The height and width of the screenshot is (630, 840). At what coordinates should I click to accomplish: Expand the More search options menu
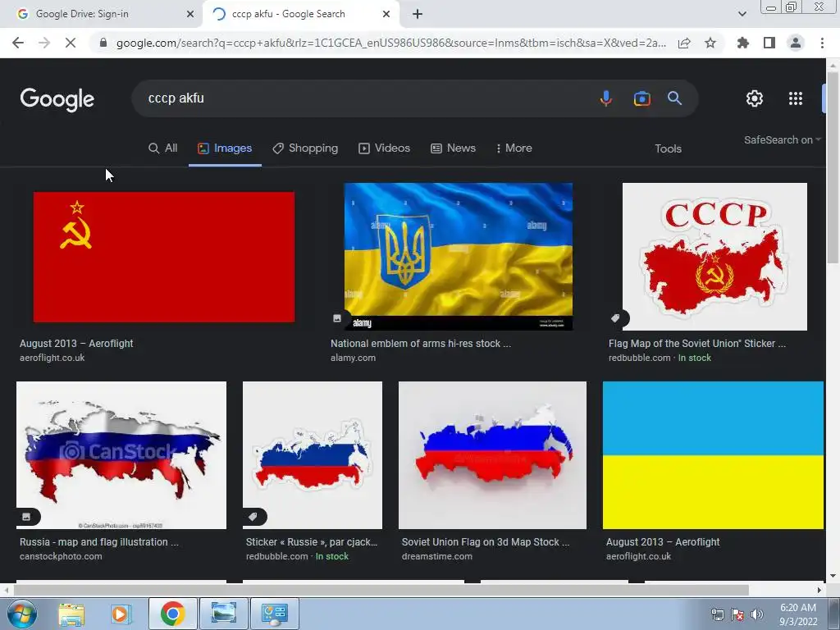point(514,148)
